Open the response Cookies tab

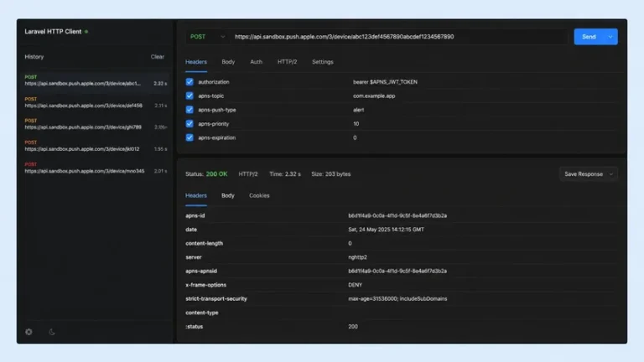tap(259, 195)
